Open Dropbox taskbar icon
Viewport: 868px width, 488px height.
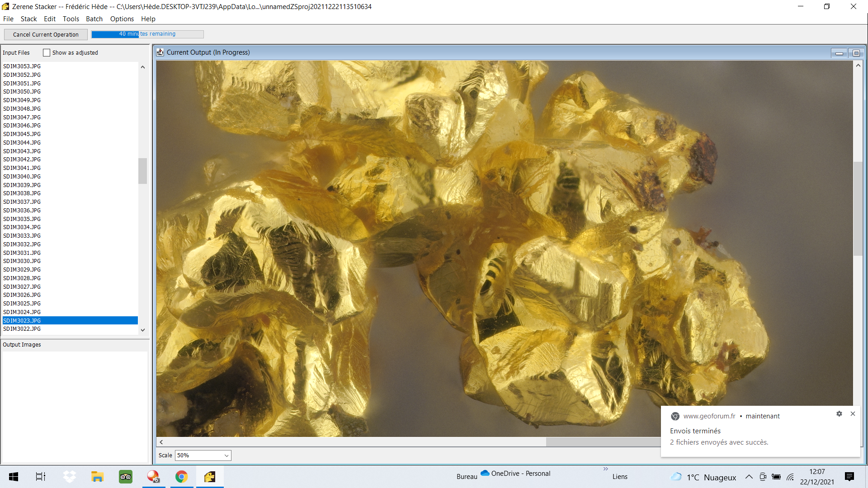tap(69, 477)
